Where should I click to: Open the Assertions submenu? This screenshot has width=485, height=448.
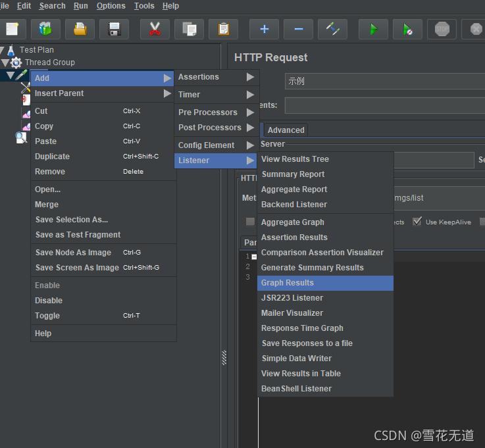[217, 77]
